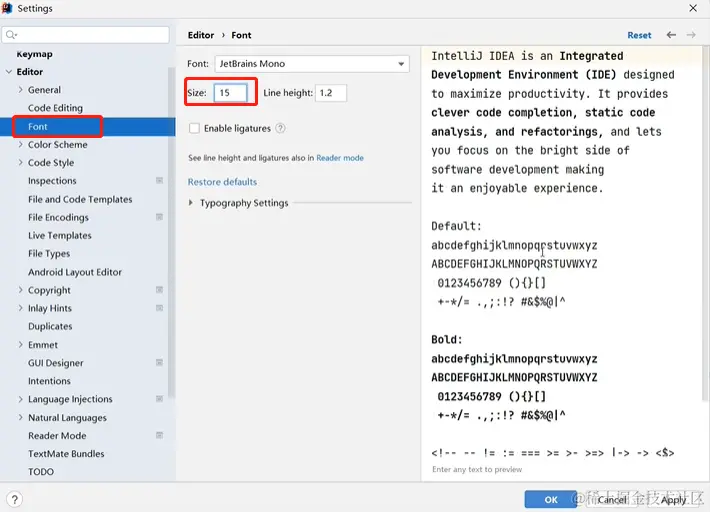Open Reader Mode settings
This screenshot has width=710, height=512.
[x=57, y=435]
